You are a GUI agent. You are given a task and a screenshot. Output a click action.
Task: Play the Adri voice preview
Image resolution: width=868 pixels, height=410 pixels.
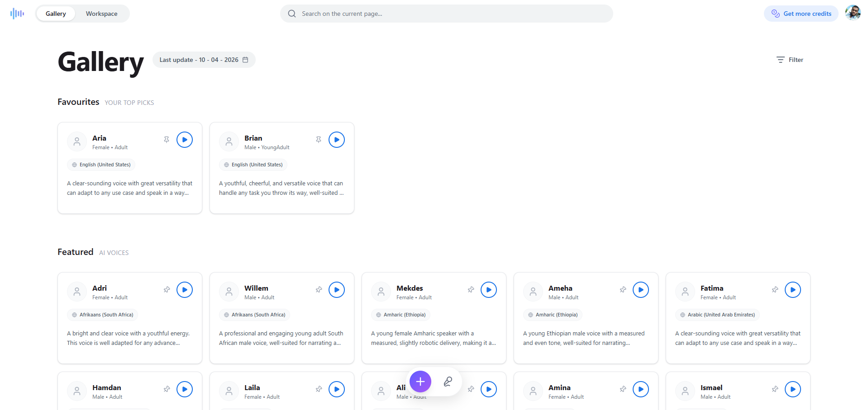point(185,290)
